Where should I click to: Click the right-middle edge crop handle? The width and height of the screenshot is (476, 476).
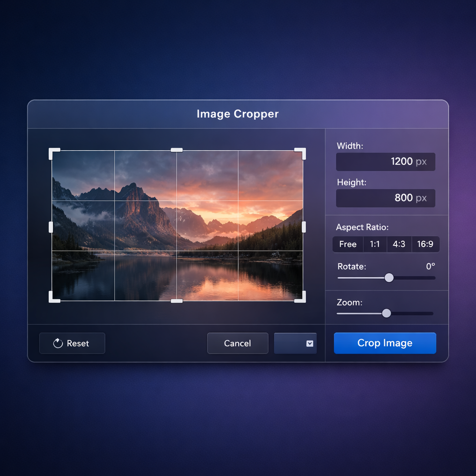(304, 227)
